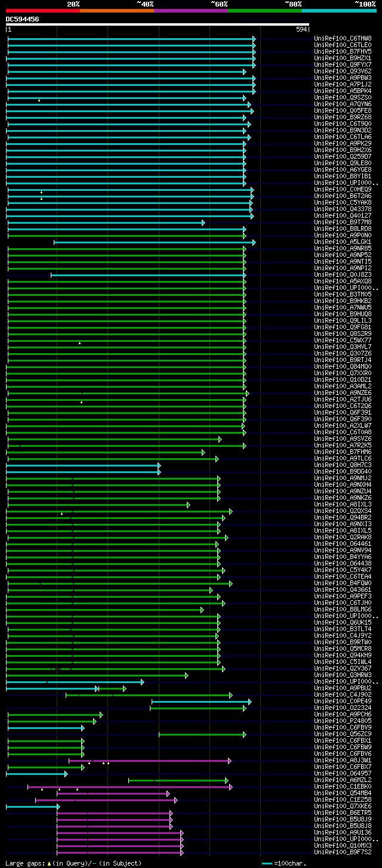Click the white query length ruler bar
The image size is (382, 868).
158,24
